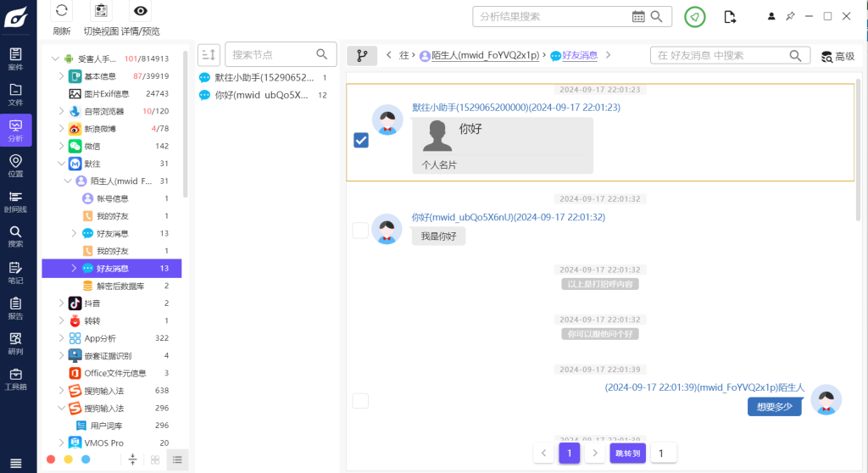Image resolution: width=868 pixels, height=473 pixels.
Task: Open the 搜索 sidebar tab
Action: [15, 236]
